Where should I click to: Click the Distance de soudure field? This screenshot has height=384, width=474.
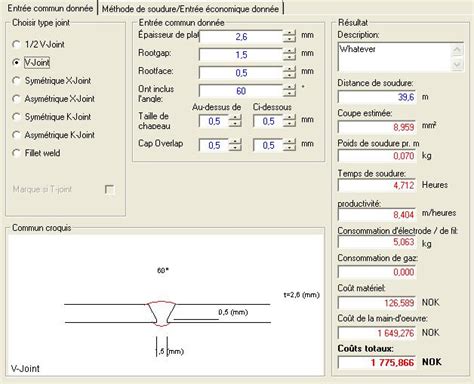377,97
